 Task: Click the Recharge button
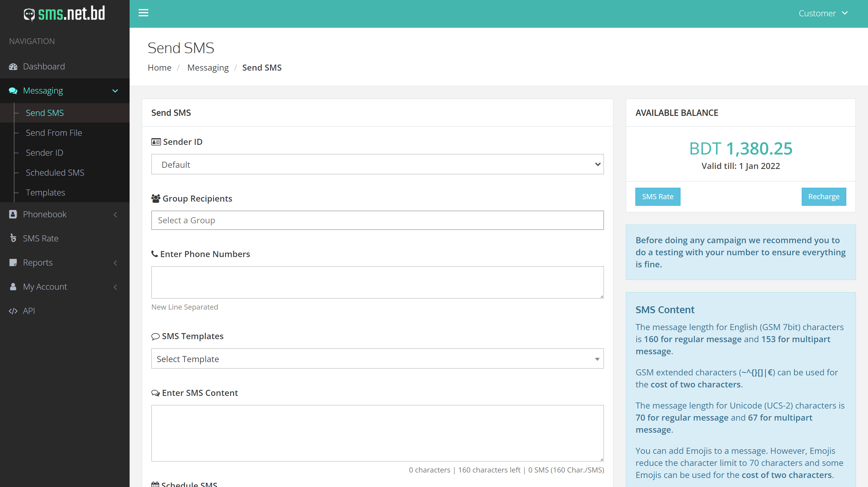[x=823, y=196]
